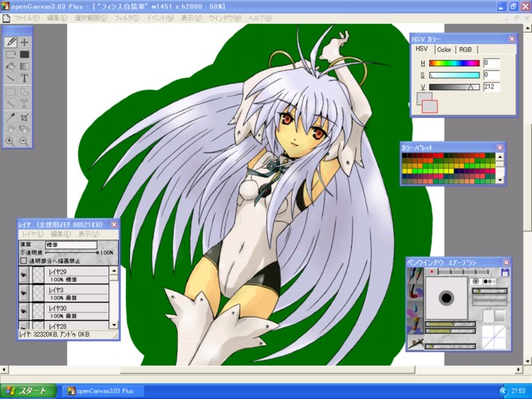Click the スタート Start button

pos(29,391)
